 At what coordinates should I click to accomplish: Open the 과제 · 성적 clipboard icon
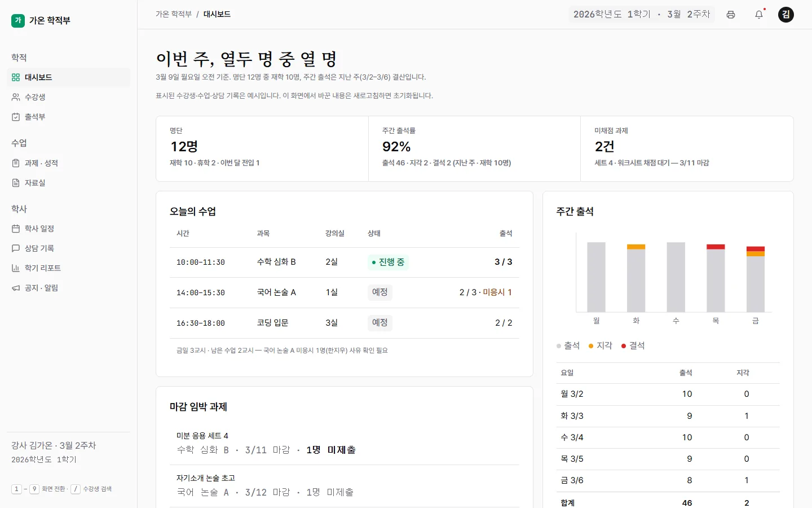point(16,163)
